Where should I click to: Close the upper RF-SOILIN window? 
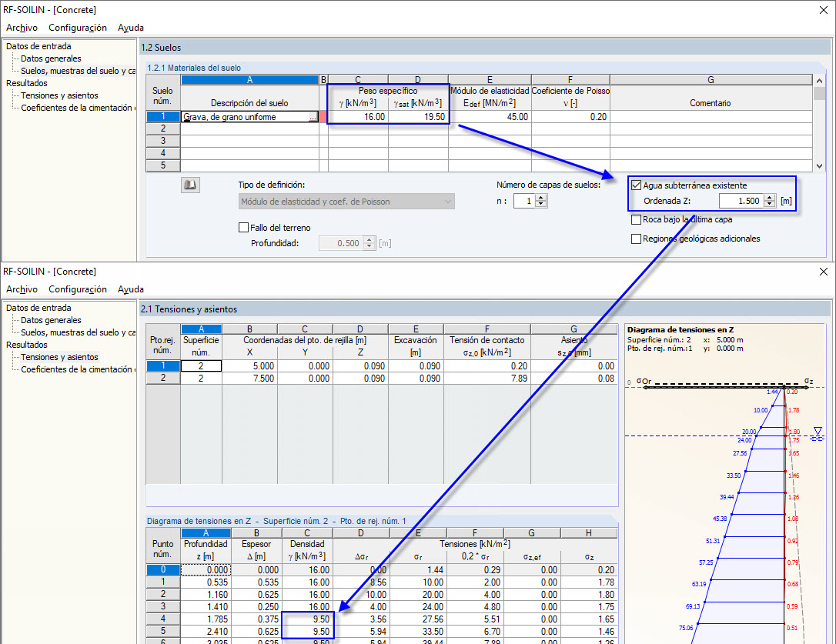pyautogui.click(x=823, y=9)
